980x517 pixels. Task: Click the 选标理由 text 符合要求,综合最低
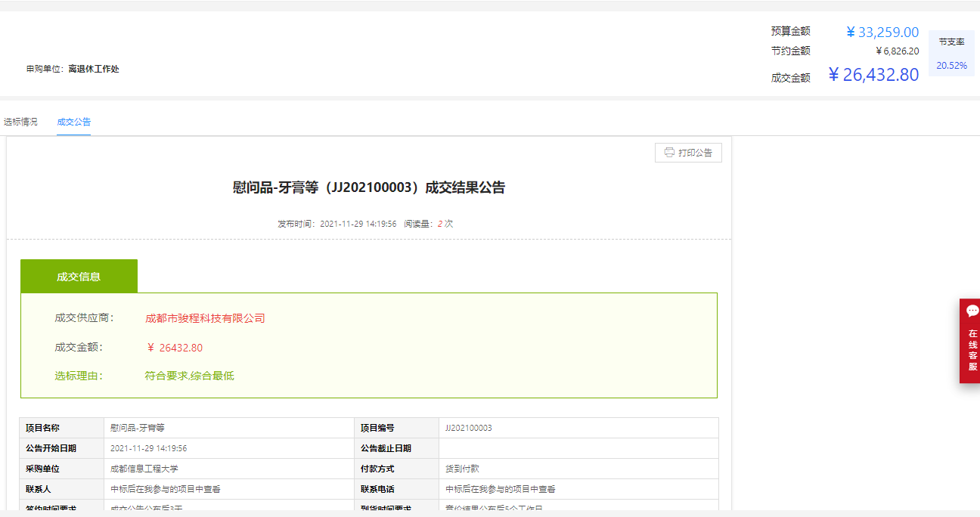pyautogui.click(x=189, y=376)
